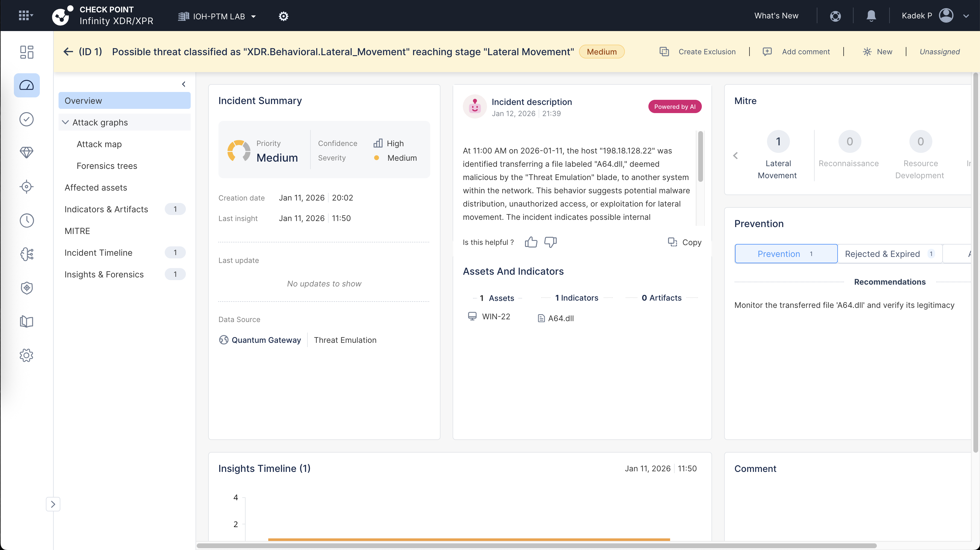Collapse the Attack graphs tree section
Viewport: 980px width, 550px height.
[65, 122]
